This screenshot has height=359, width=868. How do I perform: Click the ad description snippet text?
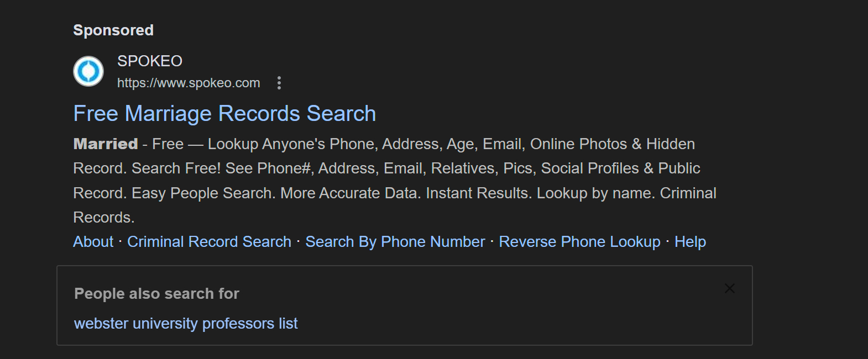387,180
